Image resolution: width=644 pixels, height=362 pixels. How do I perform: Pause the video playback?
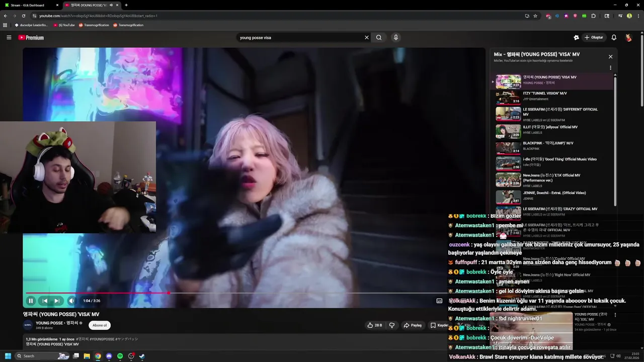(x=31, y=301)
